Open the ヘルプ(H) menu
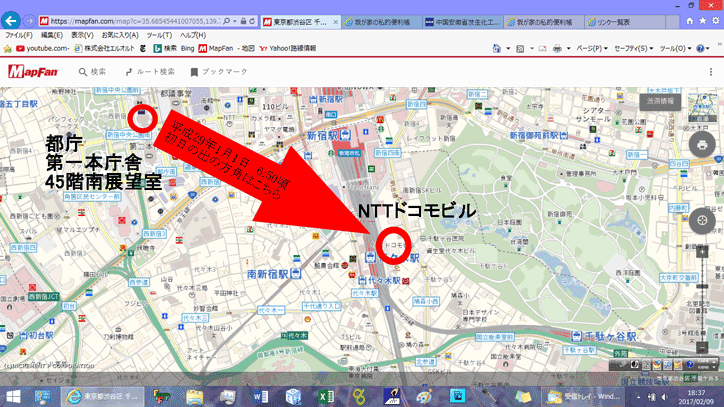This screenshot has width=724, height=407. tap(193, 35)
